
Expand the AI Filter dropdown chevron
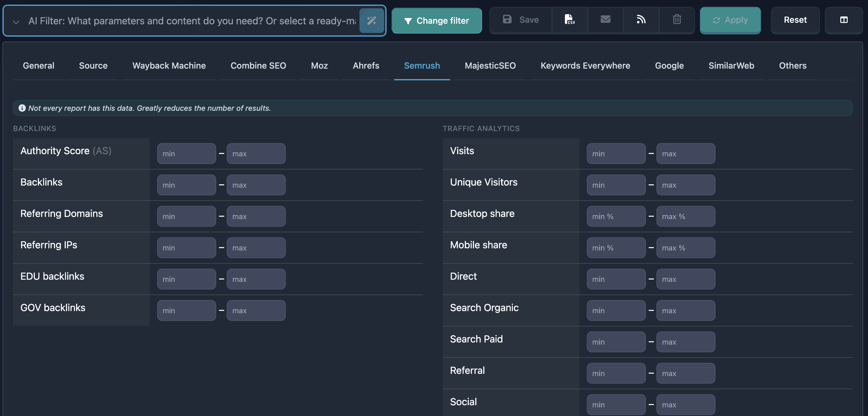[16, 22]
